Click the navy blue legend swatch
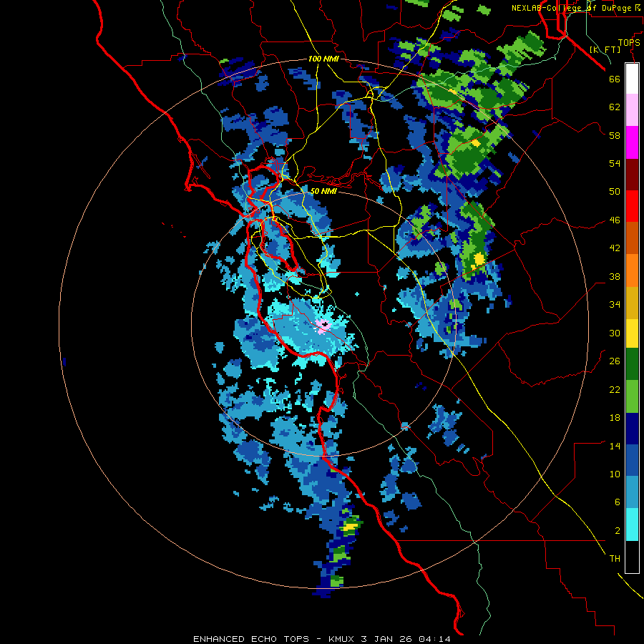644x644 pixels. [632, 429]
